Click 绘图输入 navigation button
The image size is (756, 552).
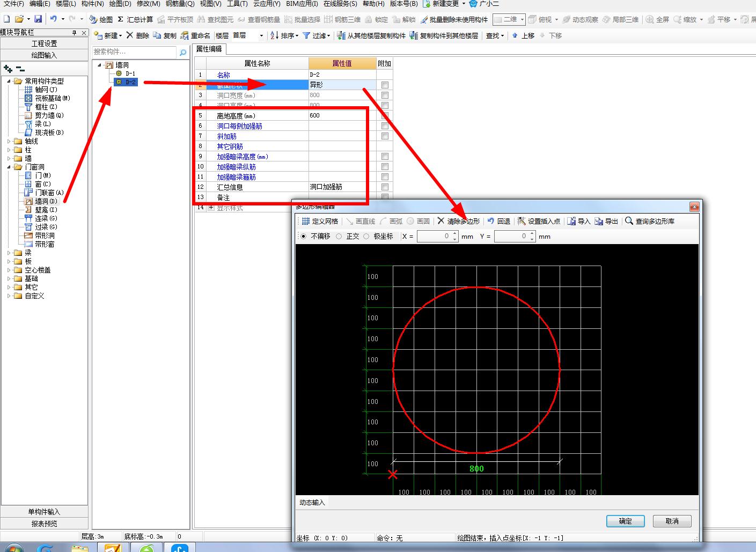pos(44,55)
